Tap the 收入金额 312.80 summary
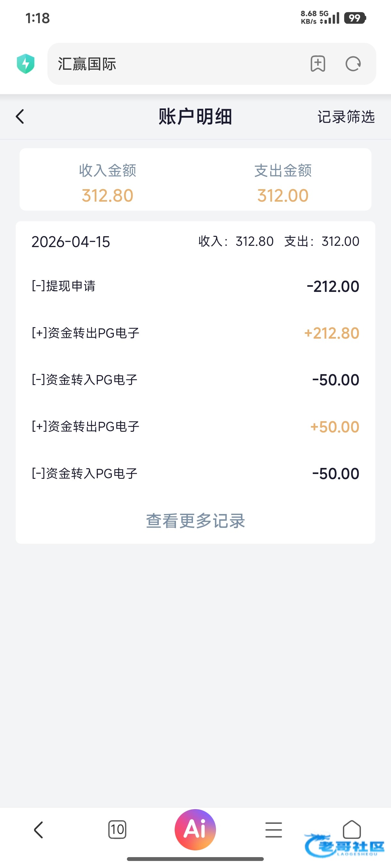391x868 pixels. [x=108, y=183]
